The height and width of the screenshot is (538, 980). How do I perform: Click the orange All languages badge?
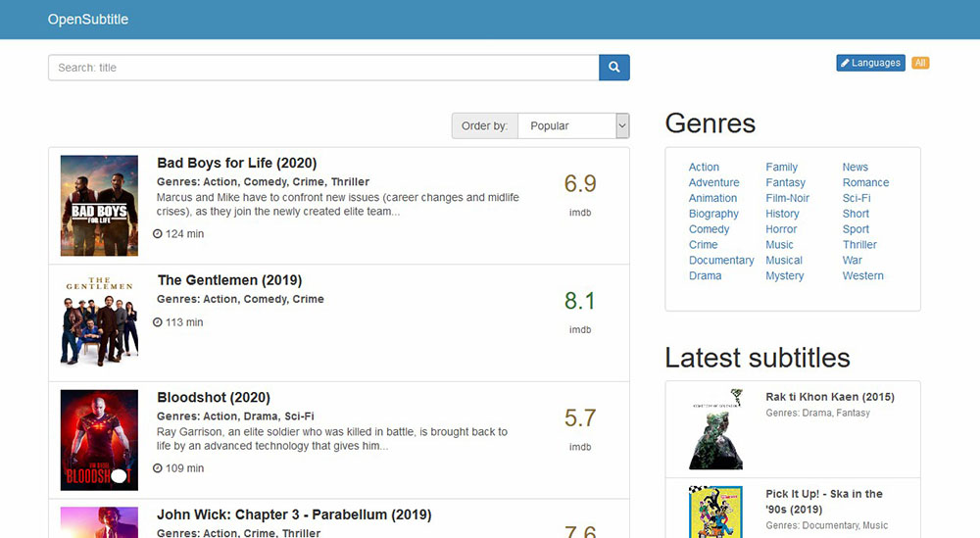click(x=920, y=63)
